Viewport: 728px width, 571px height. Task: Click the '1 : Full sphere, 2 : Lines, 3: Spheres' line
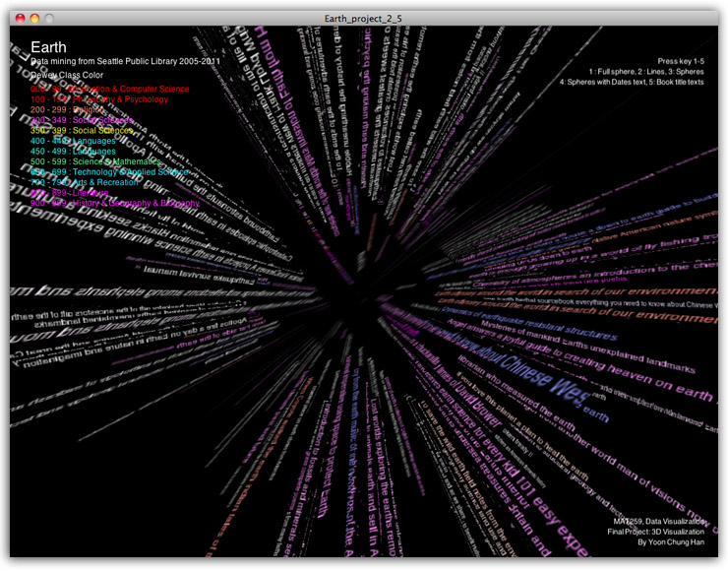tap(646, 72)
